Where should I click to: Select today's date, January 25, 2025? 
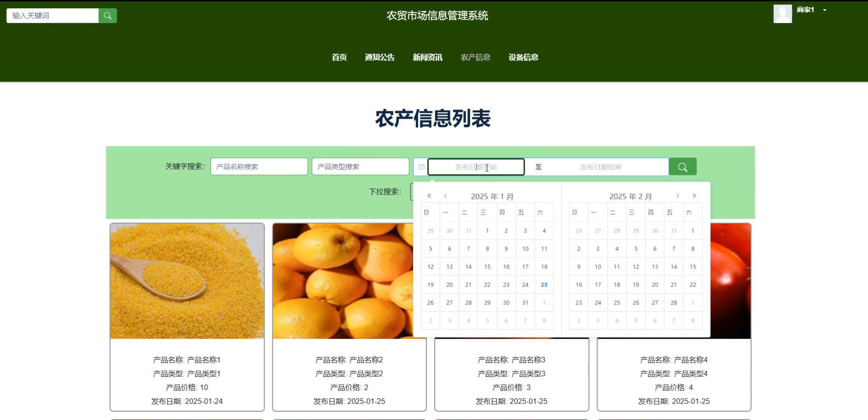click(544, 285)
